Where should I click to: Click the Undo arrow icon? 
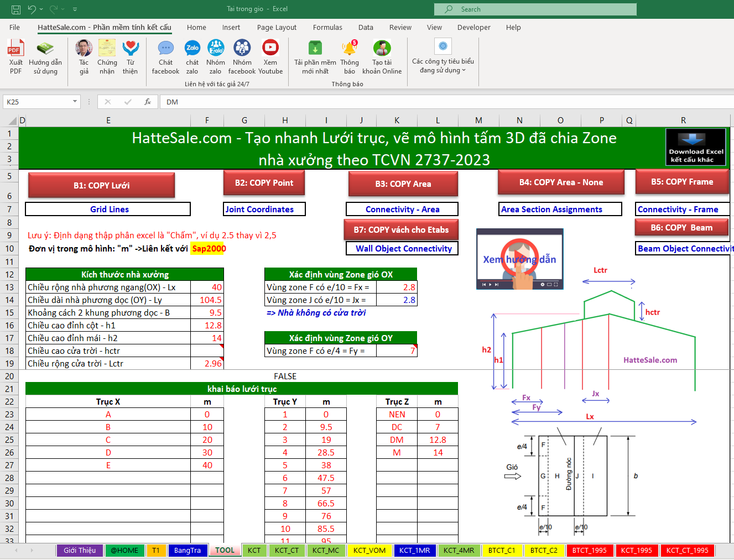[32, 9]
